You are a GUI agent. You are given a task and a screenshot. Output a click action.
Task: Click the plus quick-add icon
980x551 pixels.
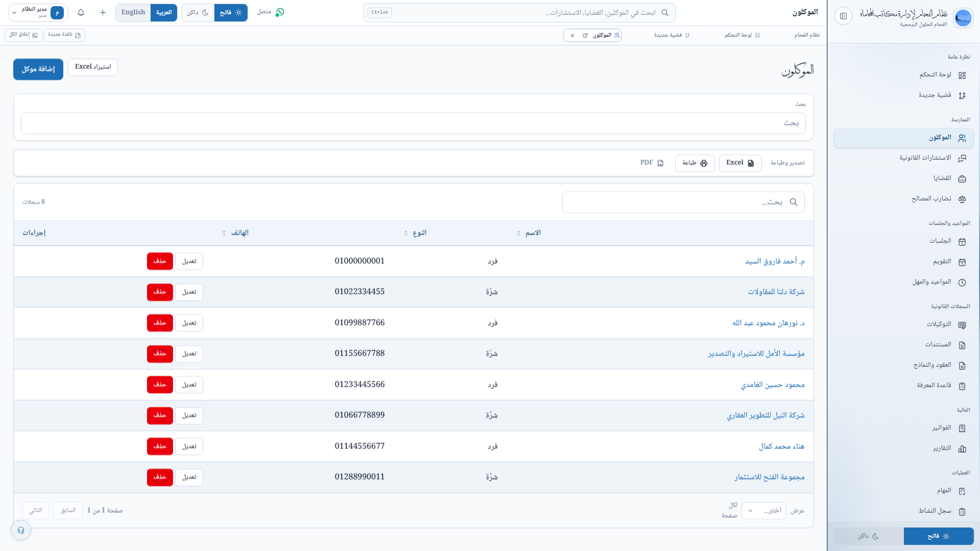tap(103, 12)
